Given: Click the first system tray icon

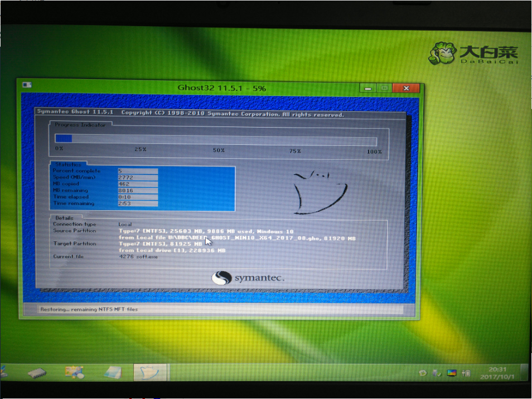Looking at the screenshot, I should 423,373.
